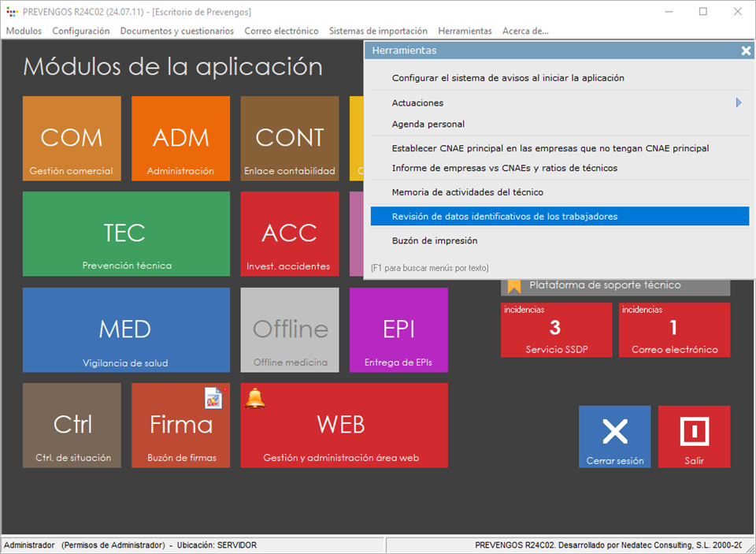Image resolution: width=756 pixels, height=554 pixels.
Task: Open the ADM Administración module tile
Action: click(x=180, y=139)
